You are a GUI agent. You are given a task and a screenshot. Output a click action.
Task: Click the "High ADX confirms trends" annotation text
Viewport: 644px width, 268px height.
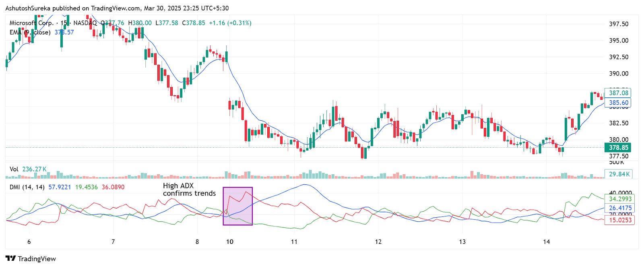coord(189,190)
